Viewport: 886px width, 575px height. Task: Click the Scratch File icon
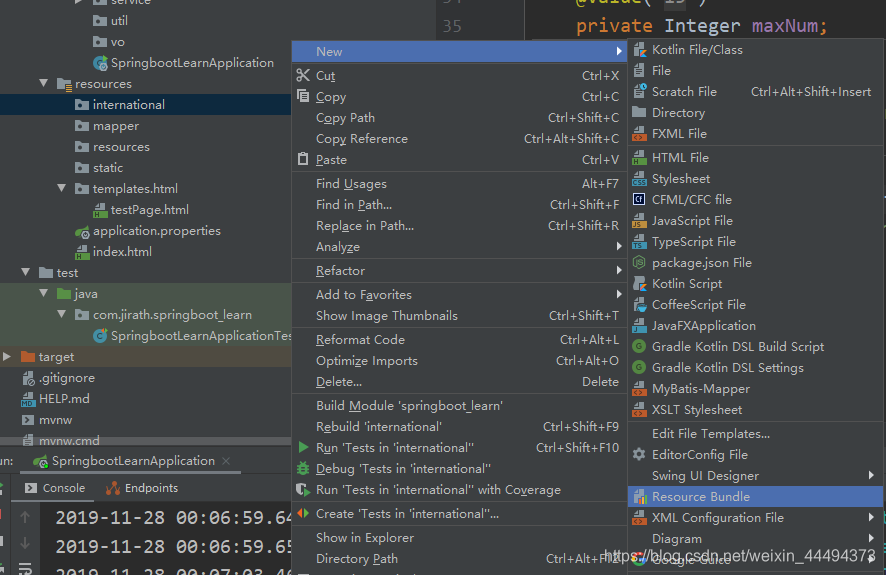pyautogui.click(x=639, y=92)
